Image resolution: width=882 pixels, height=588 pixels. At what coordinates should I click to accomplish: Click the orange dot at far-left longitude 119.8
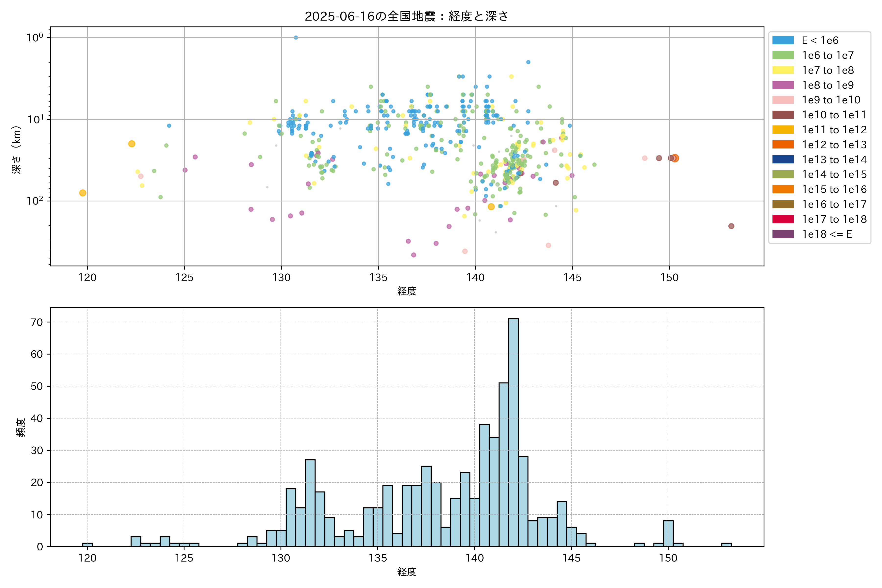pyautogui.click(x=83, y=193)
